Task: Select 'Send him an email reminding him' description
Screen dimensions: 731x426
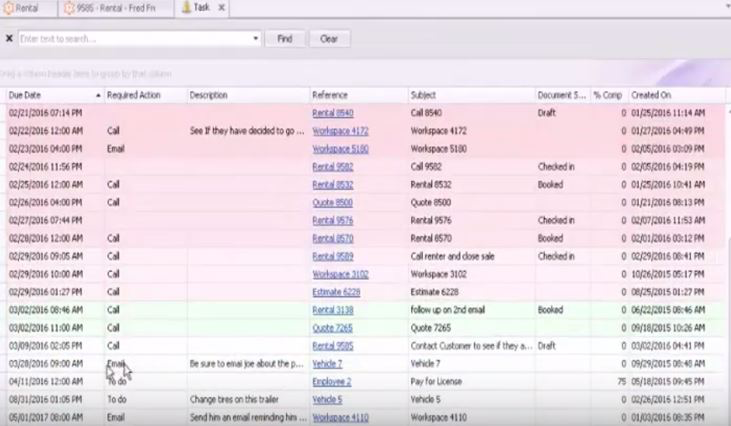Action: 248,418
